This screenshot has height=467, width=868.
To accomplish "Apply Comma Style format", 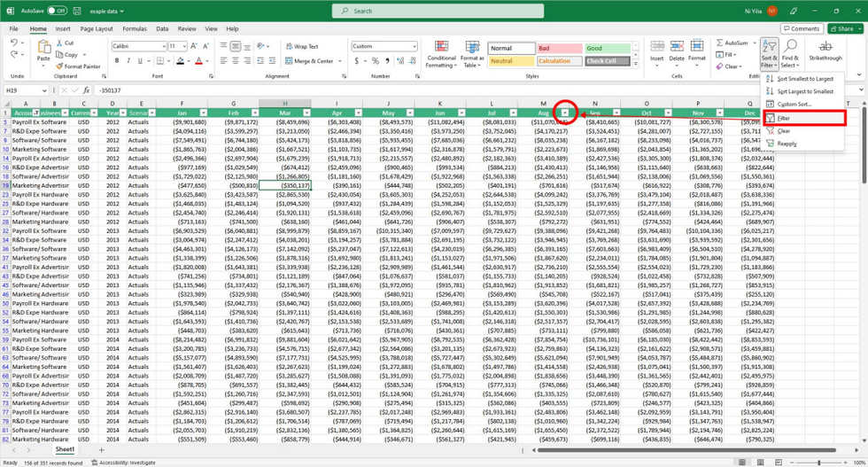I will 388,61.
